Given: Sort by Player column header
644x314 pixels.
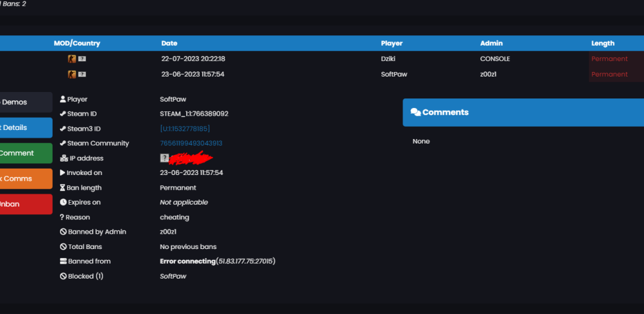Looking at the screenshot, I should (392, 43).
